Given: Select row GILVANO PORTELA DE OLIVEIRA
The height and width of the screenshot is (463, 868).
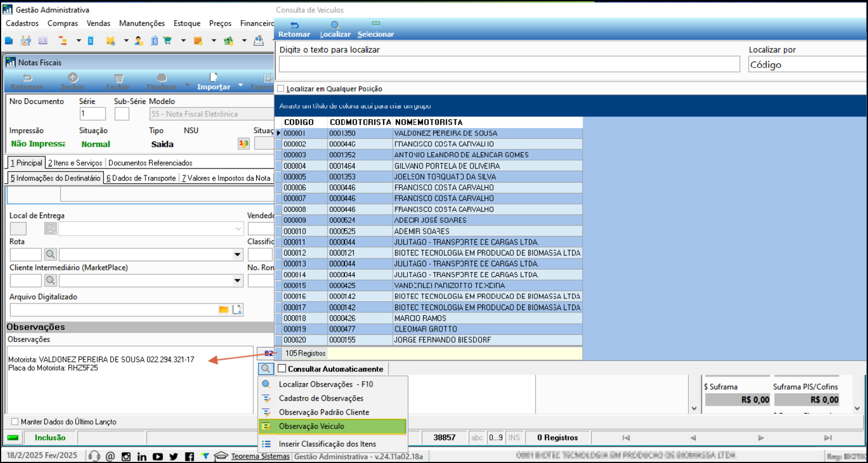Looking at the screenshot, I should pos(429,166).
